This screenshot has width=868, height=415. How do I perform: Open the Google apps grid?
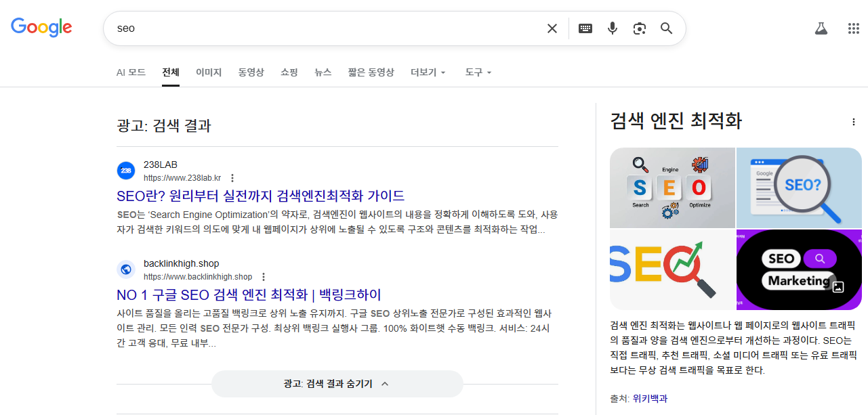point(854,28)
